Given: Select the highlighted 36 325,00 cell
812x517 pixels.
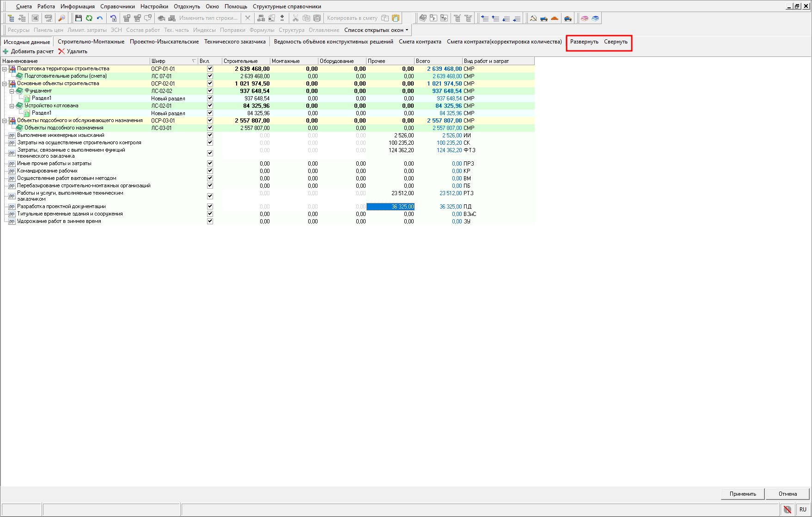Looking at the screenshot, I should click(391, 207).
